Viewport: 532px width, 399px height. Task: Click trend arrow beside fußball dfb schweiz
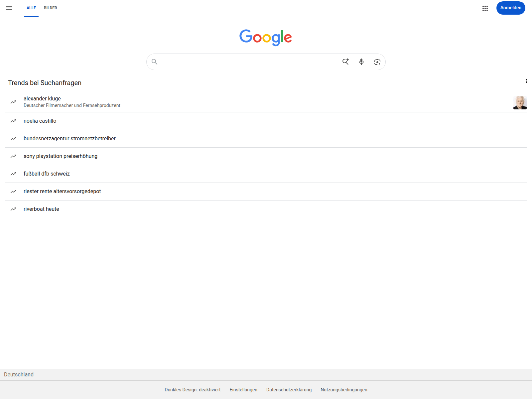point(13,174)
